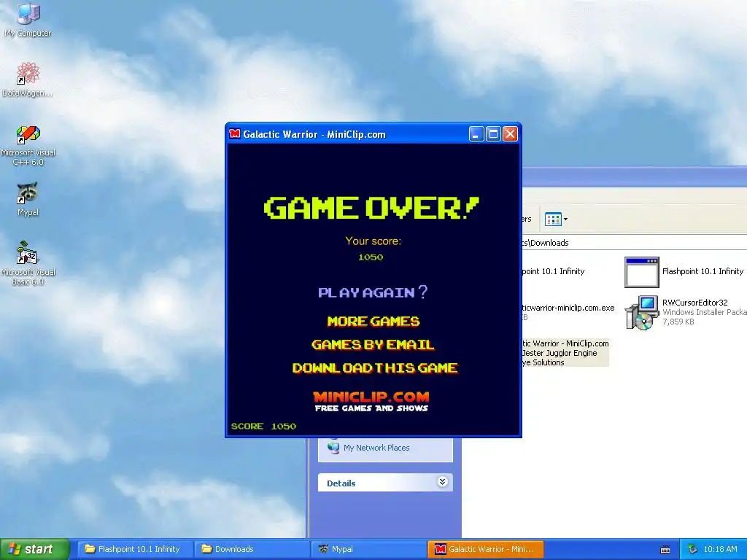
Task: Click the My Network Places icon
Action: [333, 447]
